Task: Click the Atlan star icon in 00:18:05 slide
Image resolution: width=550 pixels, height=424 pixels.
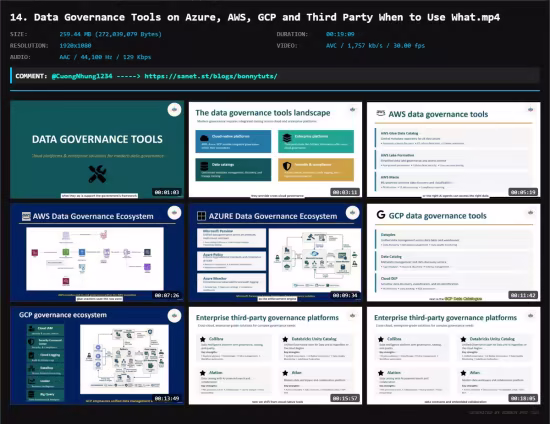Action: coord(463,373)
